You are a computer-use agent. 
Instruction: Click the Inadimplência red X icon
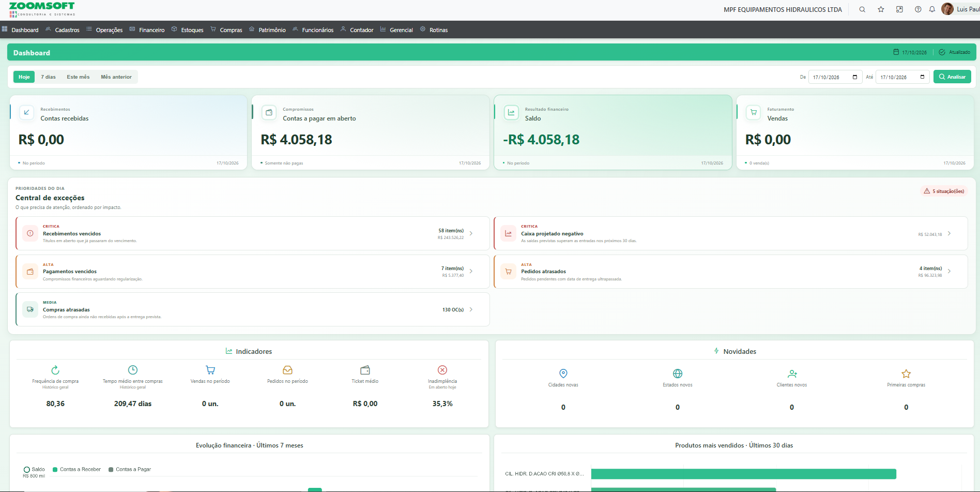click(x=442, y=370)
